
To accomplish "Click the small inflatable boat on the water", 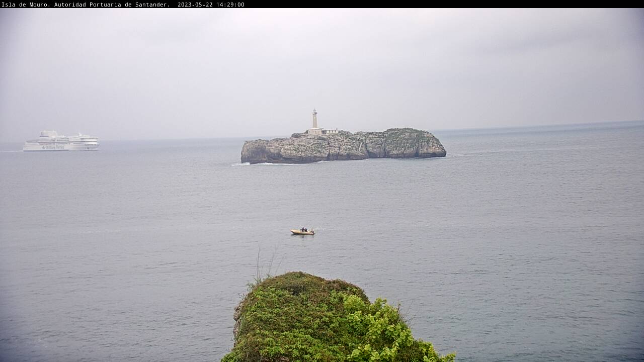I will click(302, 232).
